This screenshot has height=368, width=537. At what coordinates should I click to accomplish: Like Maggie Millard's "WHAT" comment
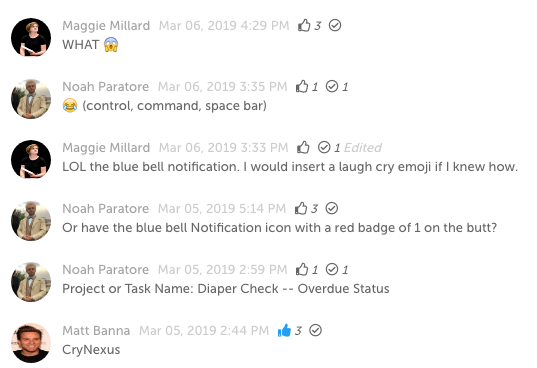(304, 25)
